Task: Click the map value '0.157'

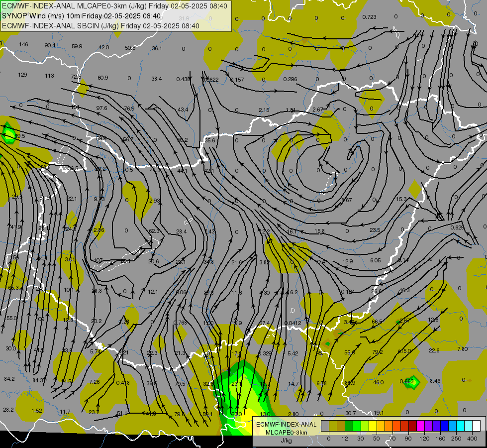Action: 237,80
